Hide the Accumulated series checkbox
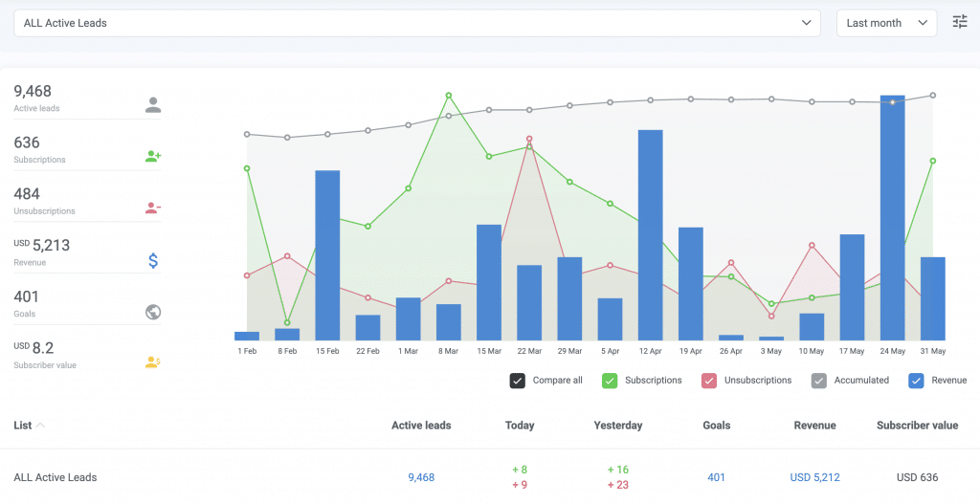 coord(819,381)
